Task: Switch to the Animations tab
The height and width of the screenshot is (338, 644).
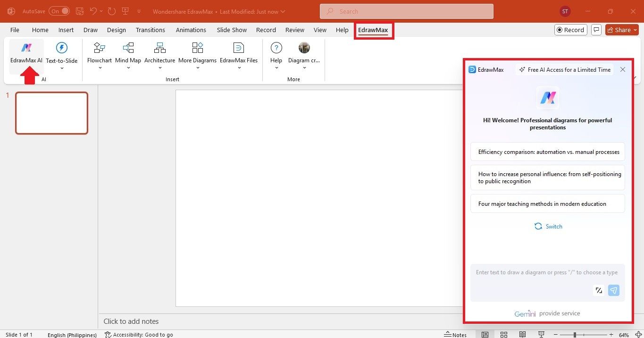Action: 191,30
